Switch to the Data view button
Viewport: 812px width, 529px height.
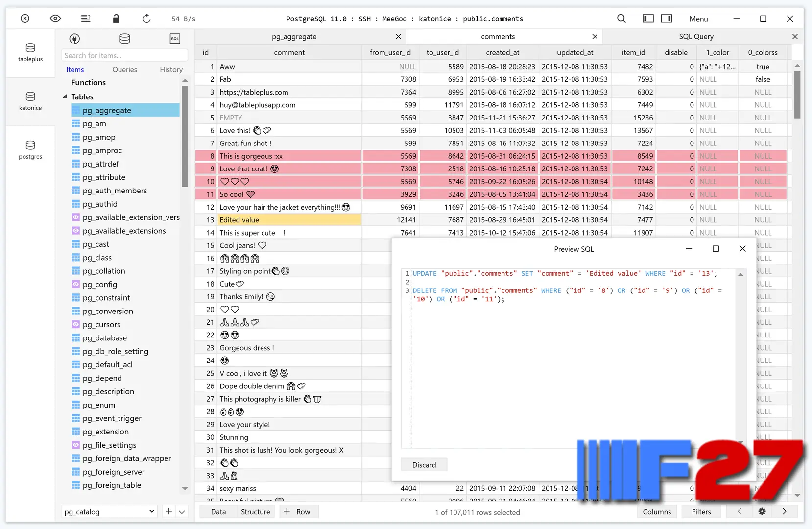[218, 512]
